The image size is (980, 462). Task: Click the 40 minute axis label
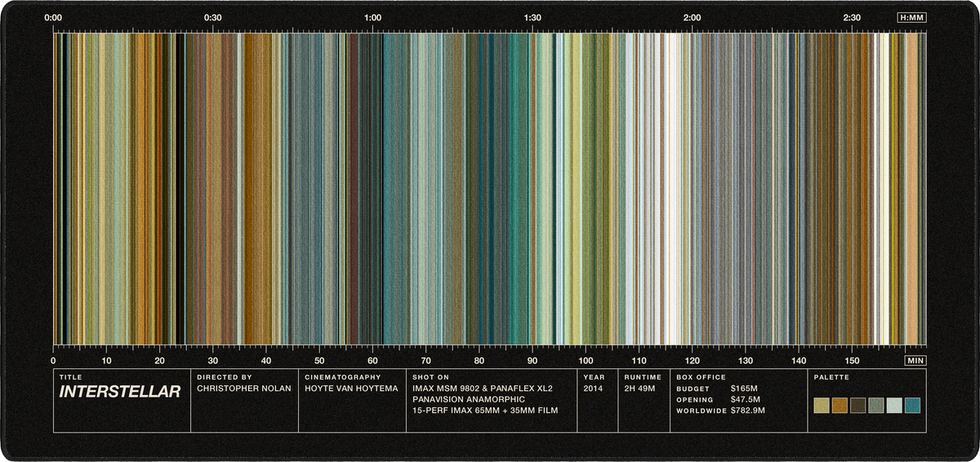tap(266, 361)
